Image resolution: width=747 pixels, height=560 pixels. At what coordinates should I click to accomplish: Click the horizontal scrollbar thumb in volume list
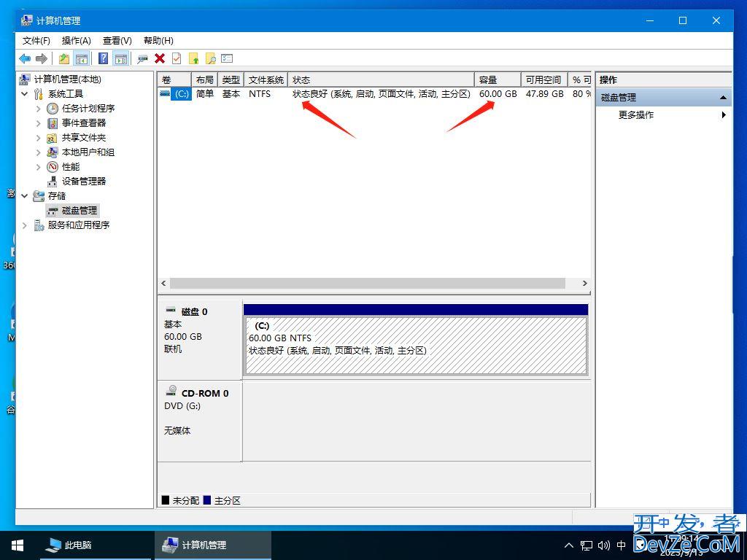(368, 284)
